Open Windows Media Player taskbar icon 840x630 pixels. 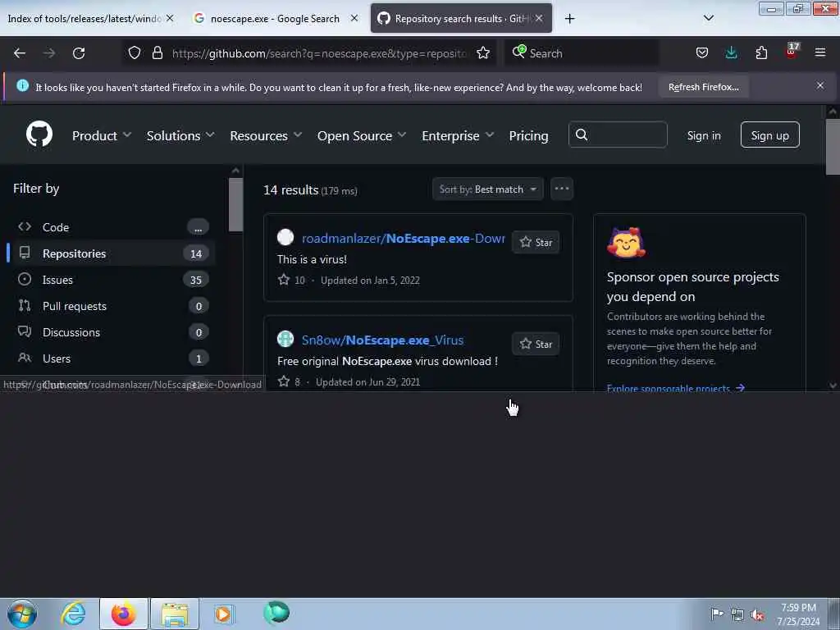click(x=223, y=614)
